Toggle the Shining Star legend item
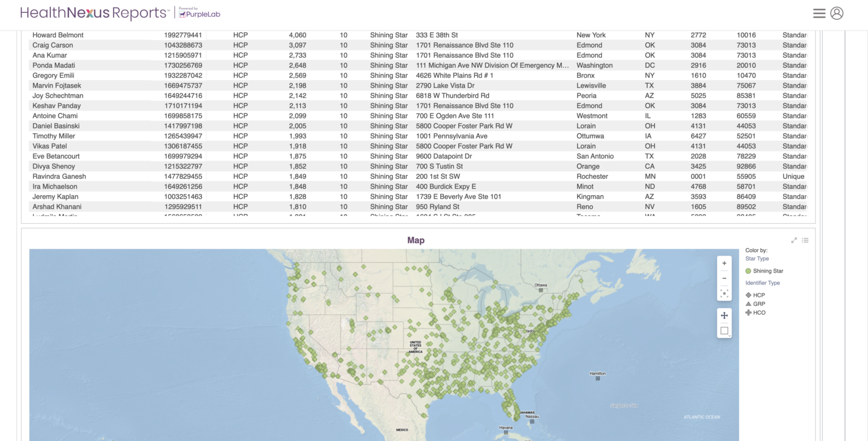 coord(765,271)
